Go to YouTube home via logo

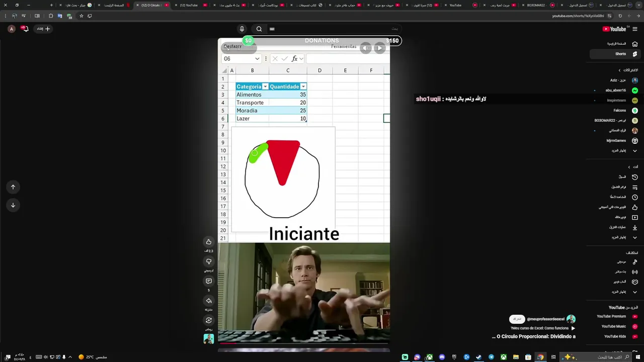tap(614, 29)
